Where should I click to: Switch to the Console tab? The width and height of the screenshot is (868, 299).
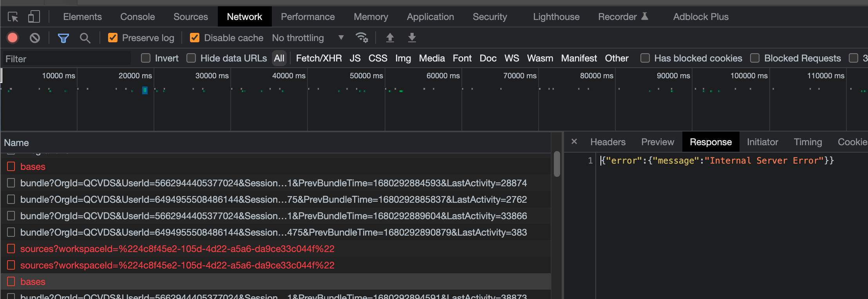pyautogui.click(x=137, y=17)
